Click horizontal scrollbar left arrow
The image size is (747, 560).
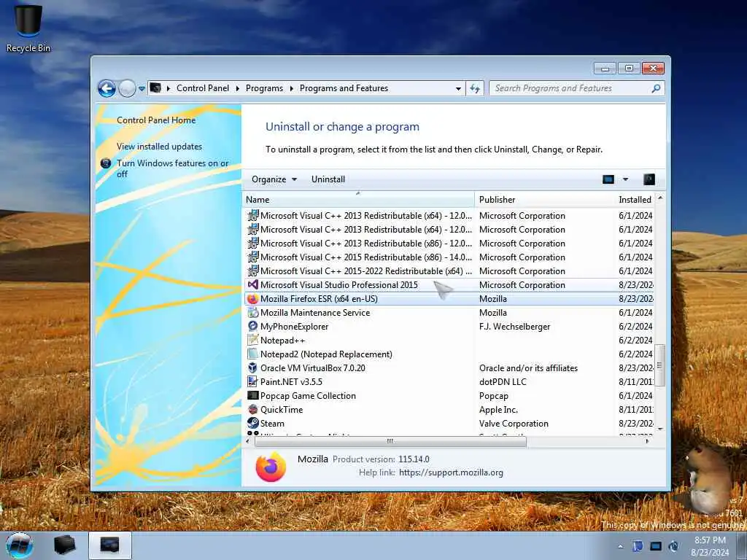tap(248, 441)
